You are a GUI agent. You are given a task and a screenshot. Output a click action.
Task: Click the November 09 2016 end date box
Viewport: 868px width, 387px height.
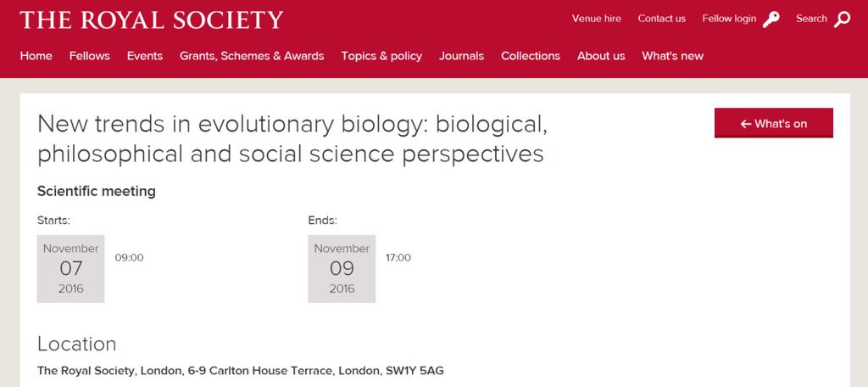coord(342,268)
